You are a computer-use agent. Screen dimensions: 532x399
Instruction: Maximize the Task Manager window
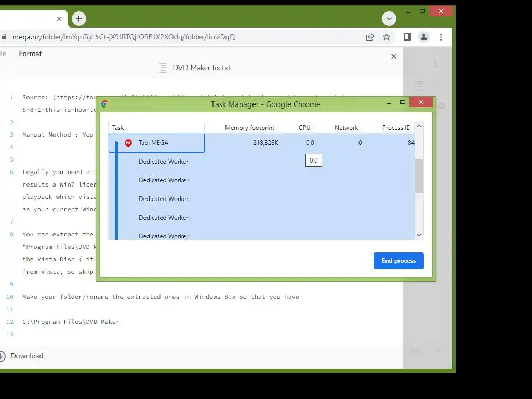[403, 102]
